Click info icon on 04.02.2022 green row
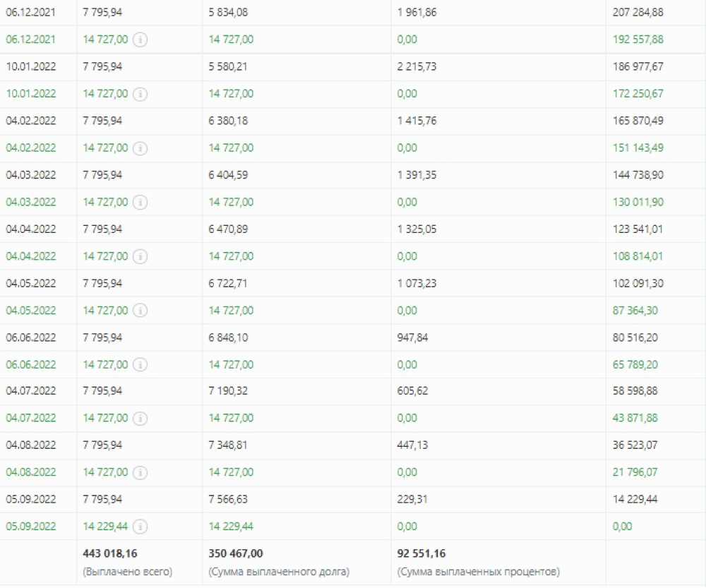Screen dimensions: 706x588 [140, 148]
